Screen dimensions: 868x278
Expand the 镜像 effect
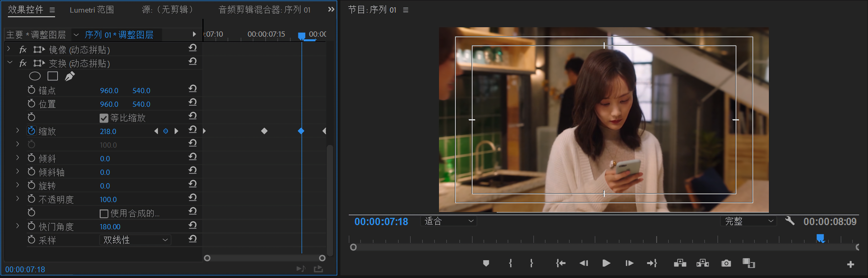(x=9, y=49)
